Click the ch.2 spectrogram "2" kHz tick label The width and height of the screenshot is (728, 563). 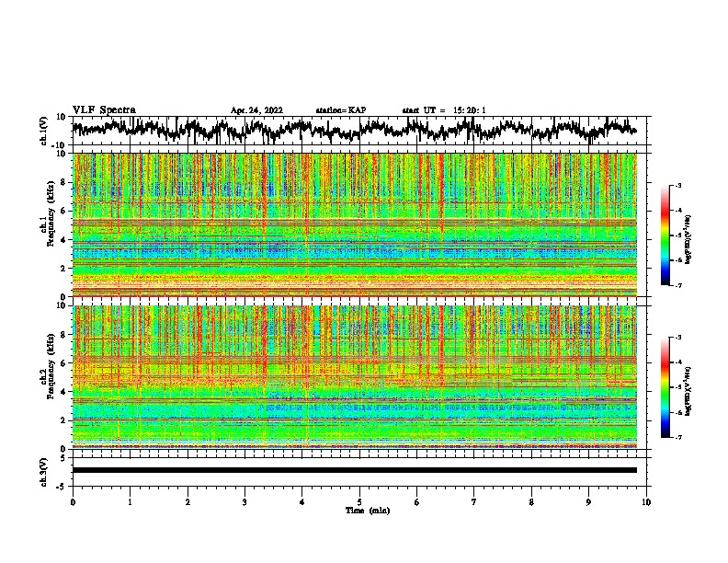pos(63,420)
